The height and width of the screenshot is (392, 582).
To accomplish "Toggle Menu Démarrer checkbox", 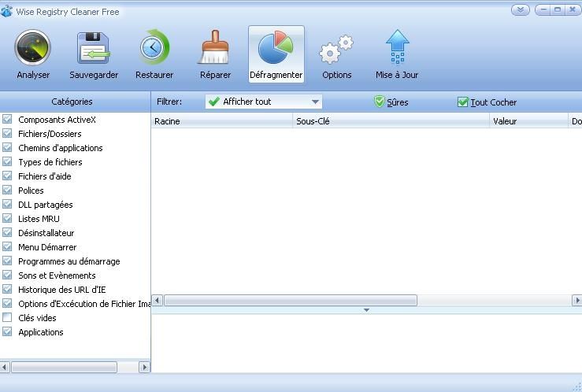I will click(x=7, y=246).
